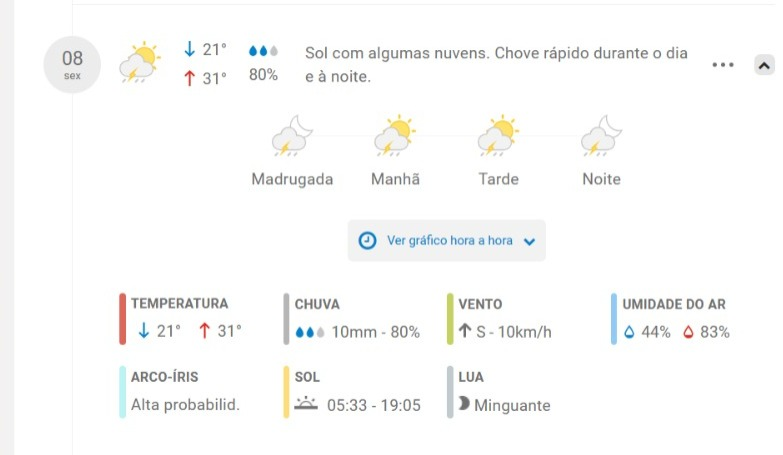Click the Manhã sun and storm icon
783x455 pixels.
pyautogui.click(x=395, y=136)
